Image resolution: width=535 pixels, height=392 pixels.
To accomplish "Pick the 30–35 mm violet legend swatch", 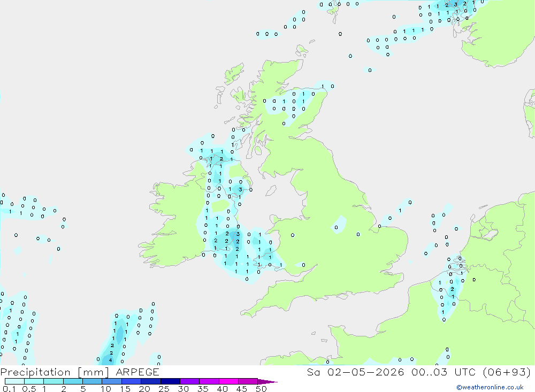I will point(189,381).
